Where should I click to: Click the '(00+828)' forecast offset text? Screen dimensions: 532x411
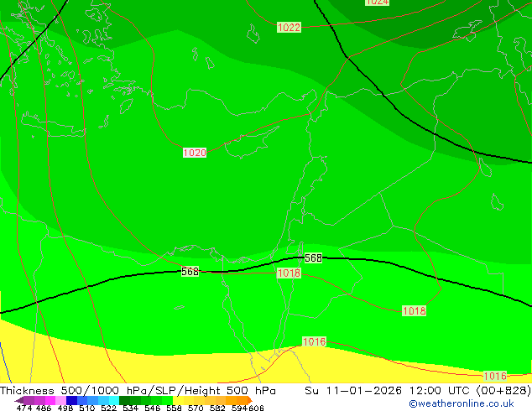(x=503, y=391)
